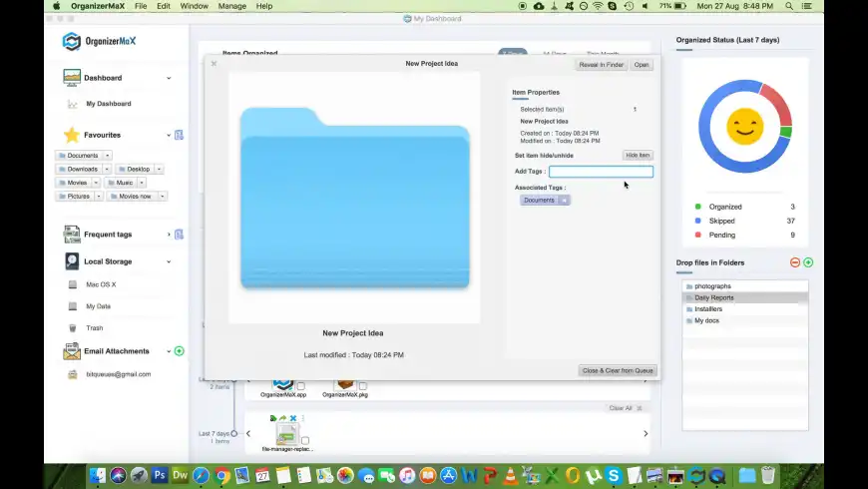This screenshot has width=868, height=489.
Task: Click the Reveal in Finder button
Action: click(602, 65)
